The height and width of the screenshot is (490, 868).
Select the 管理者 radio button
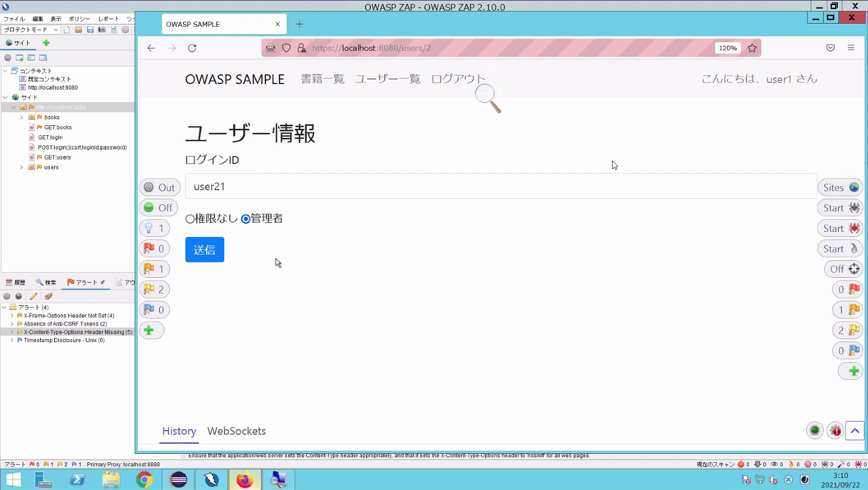245,219
